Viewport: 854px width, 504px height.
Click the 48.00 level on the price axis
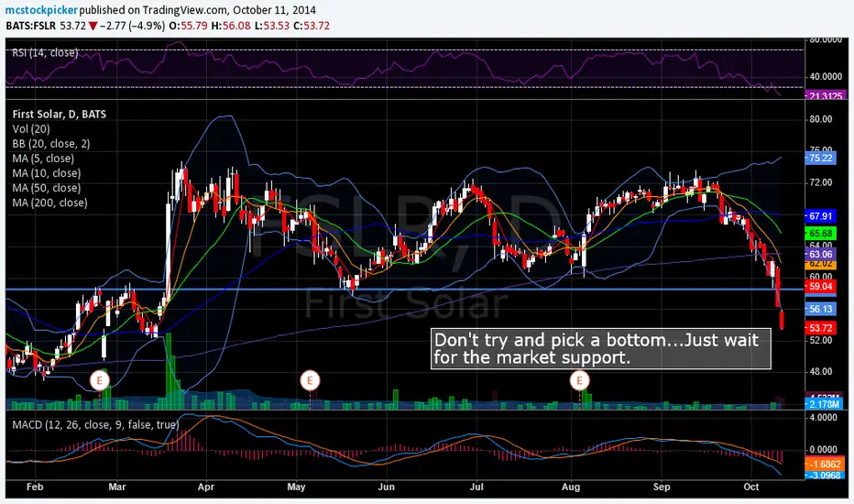pos(821,372)
